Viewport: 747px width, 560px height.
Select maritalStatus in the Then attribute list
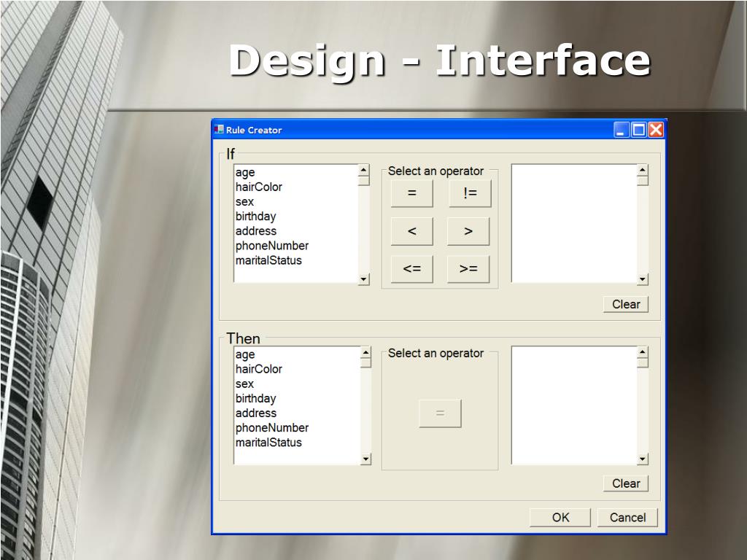point(268,443)
